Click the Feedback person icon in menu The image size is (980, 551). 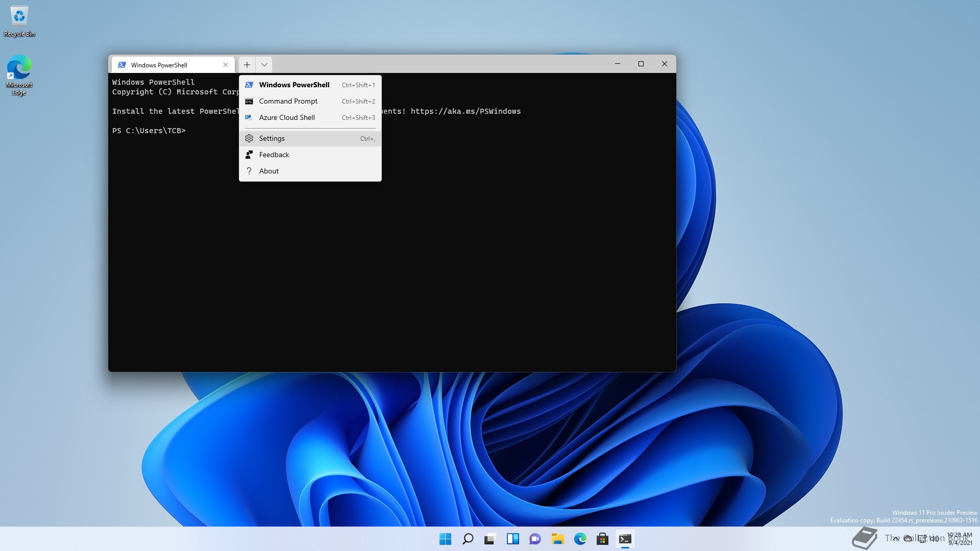249,155
